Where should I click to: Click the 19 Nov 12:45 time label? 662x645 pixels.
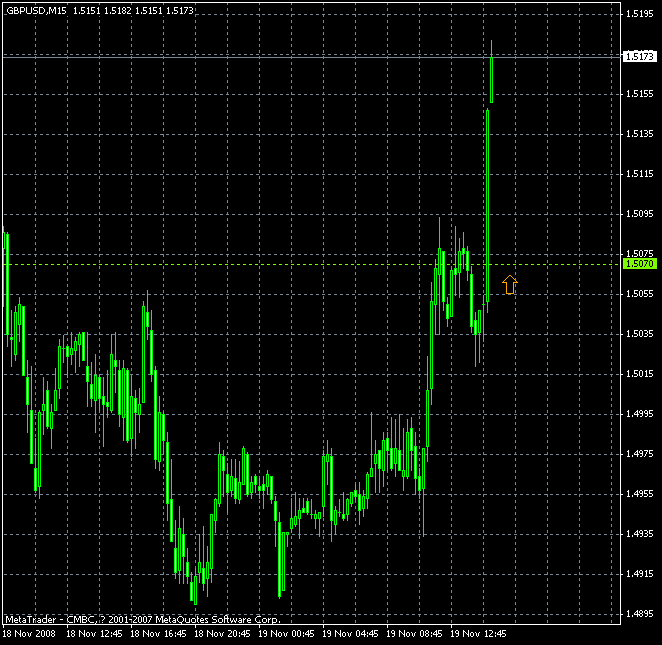(x=478, y=634)
